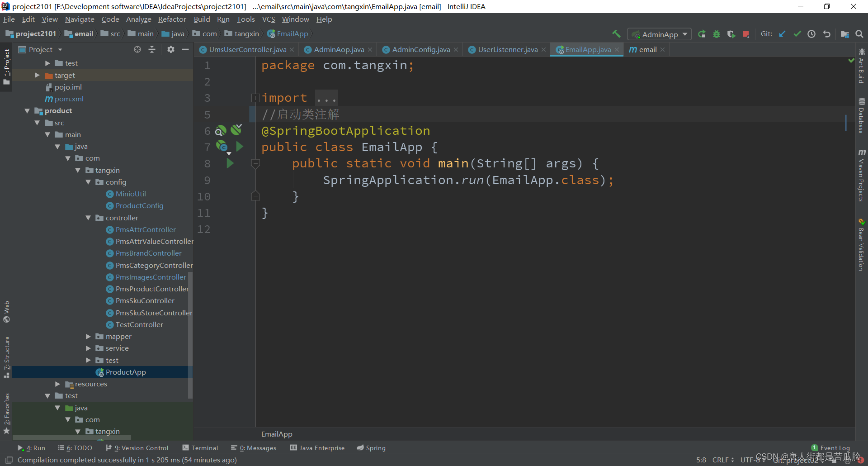The width and height of the screenshot is (868, 466).
Task: Click Git update project arrow icon
Action: [782, 34]
